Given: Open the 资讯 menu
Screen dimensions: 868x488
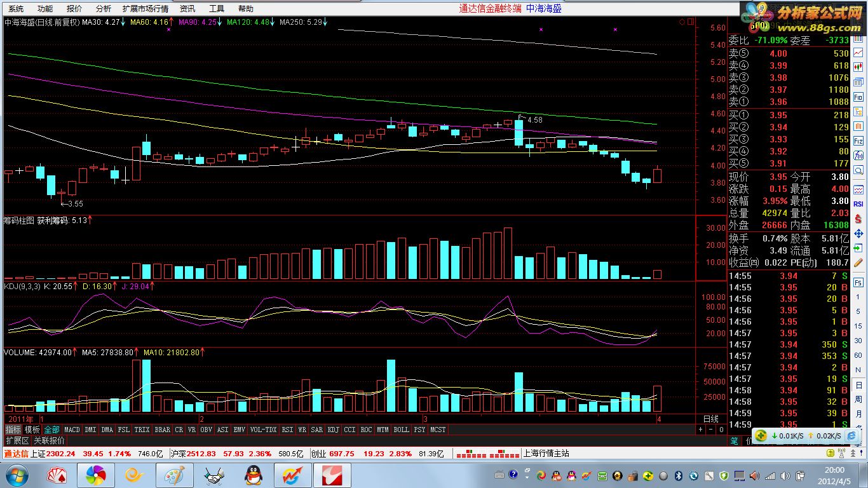Looking at the screenshot, I should click(187, 9).
